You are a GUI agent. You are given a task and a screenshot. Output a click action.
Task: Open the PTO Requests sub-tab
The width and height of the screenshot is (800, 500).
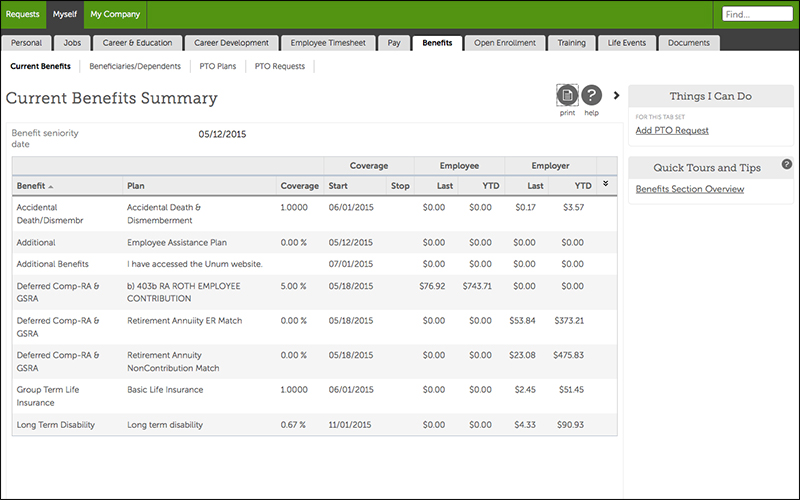(x=280, y=66)
